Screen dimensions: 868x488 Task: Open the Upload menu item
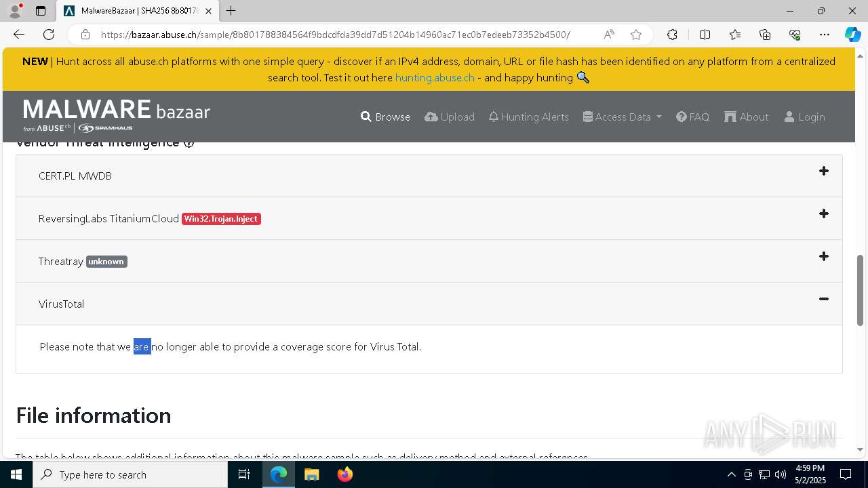click(x=450, y=117)
